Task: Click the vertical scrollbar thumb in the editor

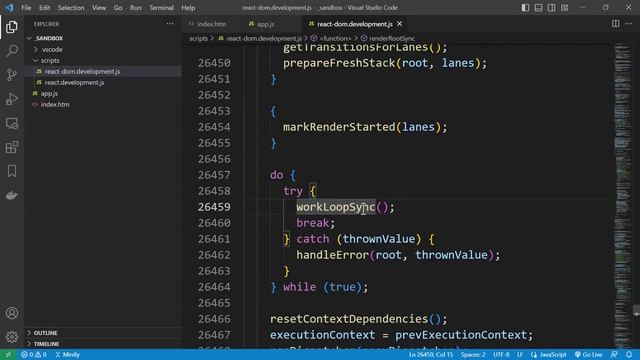Action: 636,310
